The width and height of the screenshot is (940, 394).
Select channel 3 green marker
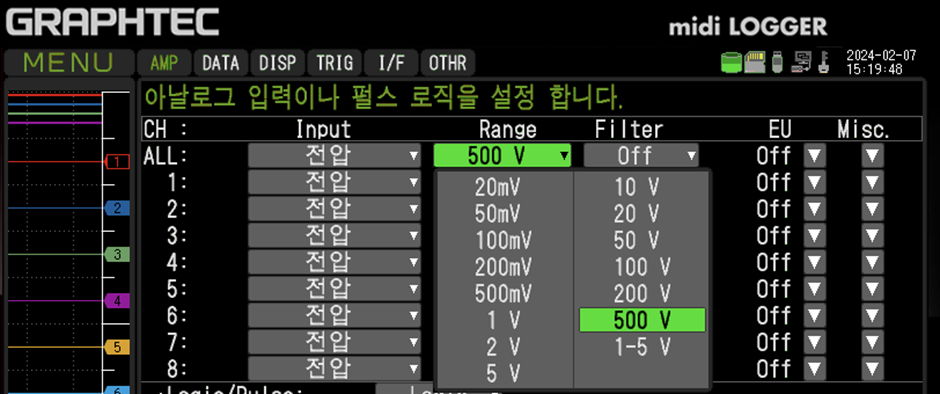[117, 254]
